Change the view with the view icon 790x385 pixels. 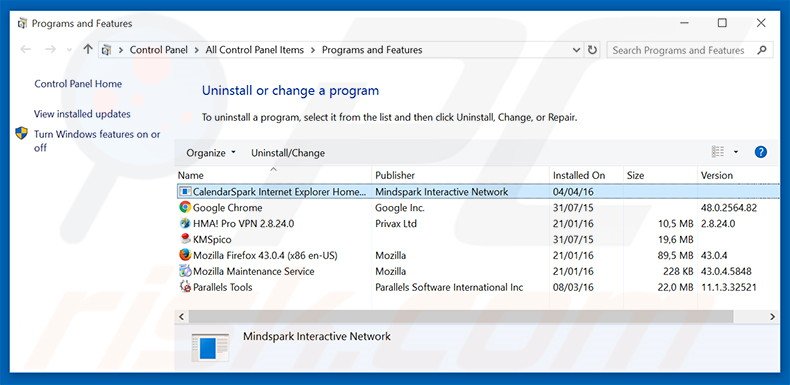[717, 152]
